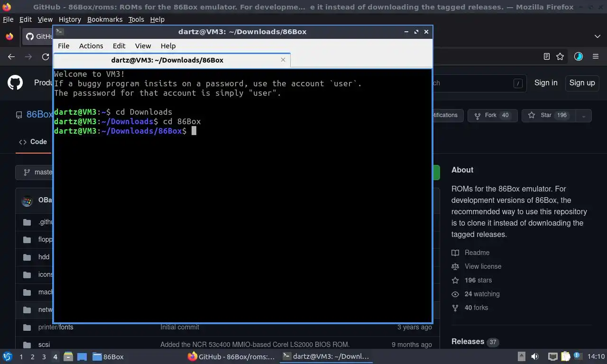Open Firefox History menu

(70, 19)
